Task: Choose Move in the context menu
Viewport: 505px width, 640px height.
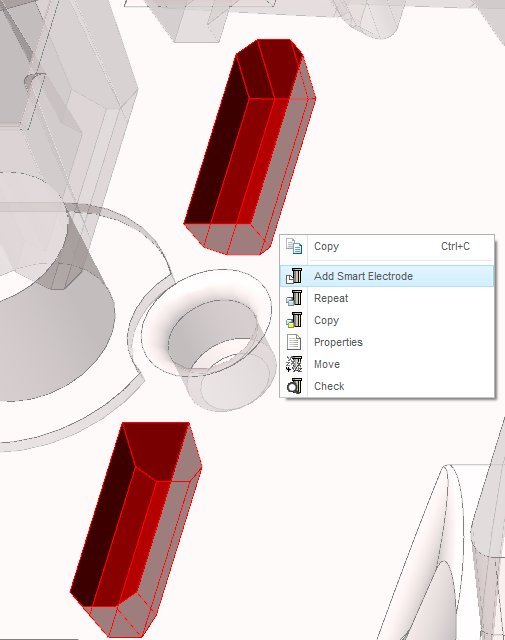Action: (x=387, y=364)
